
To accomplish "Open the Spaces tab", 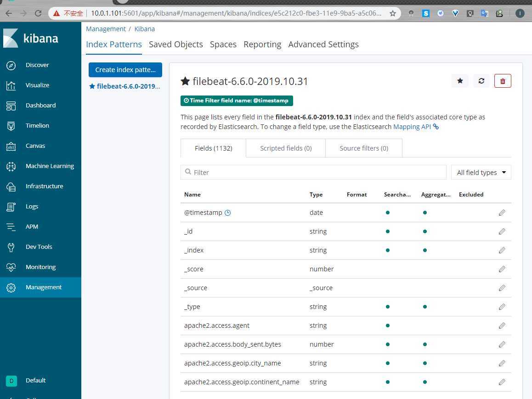I will (x=223, y=45).
